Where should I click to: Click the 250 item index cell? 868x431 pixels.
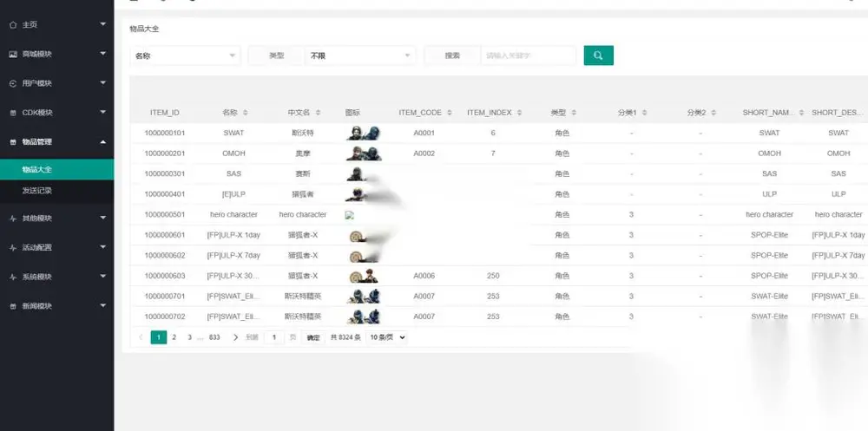493,276
